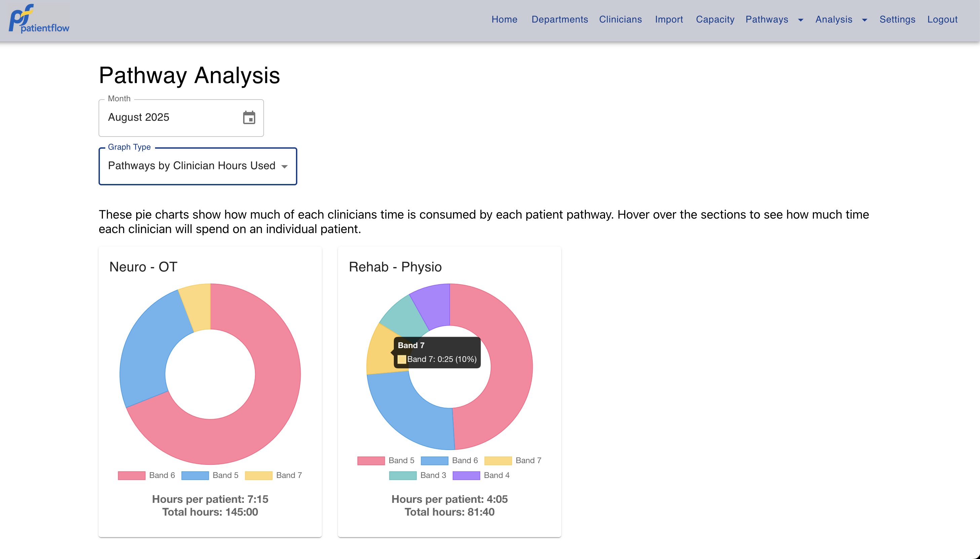The height and width of the screenshot is (559, 980).
Task: Click the Capacity nav link
Action: [715, 19]
